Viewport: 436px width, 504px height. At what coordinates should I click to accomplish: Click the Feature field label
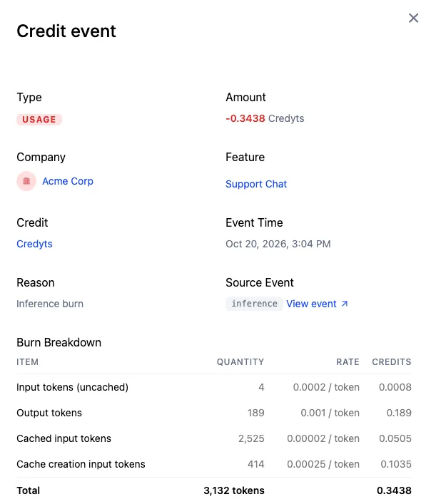click(x=245, y=157)
